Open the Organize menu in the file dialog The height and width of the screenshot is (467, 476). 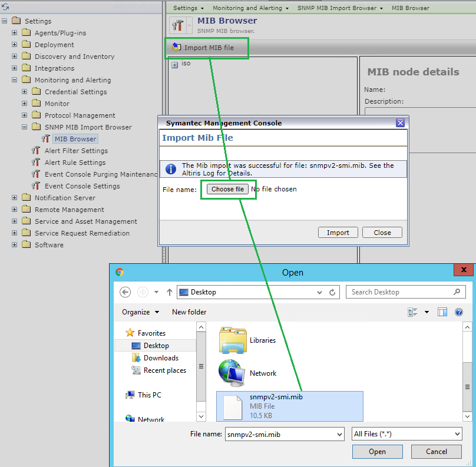point(140,312)
